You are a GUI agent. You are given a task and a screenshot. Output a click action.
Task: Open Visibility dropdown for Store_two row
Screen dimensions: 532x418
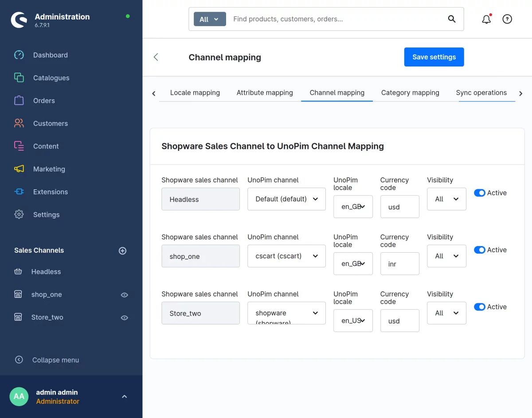click(446, 313)
